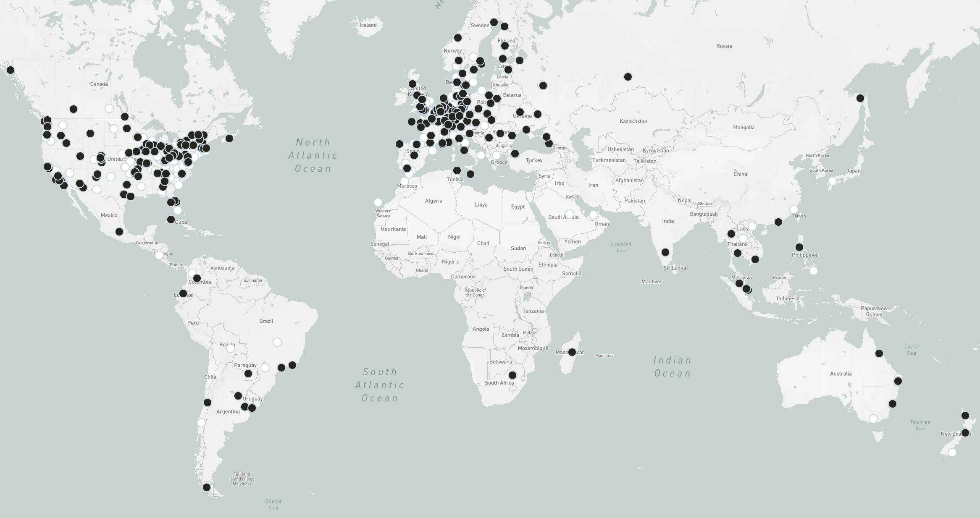Select the white marker in Bolivia
Viewport: 980px width, 518px height.
click(x=231, y=348)
